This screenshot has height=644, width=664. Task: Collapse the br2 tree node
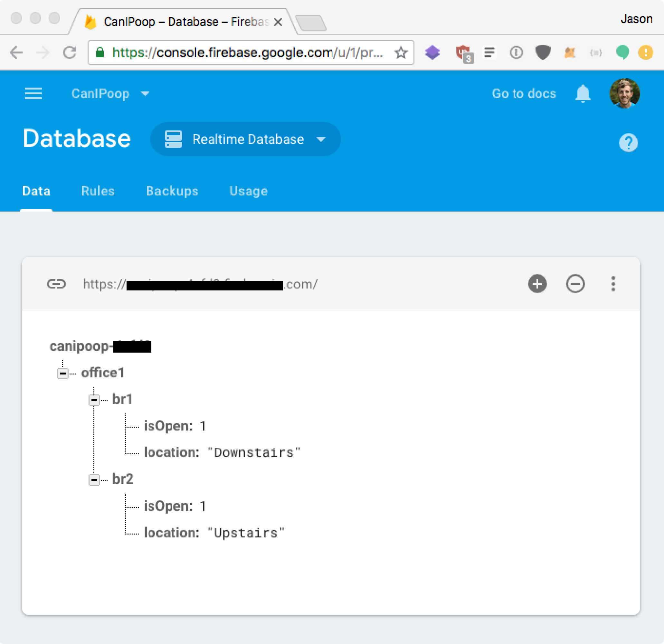[x=94, y=480]
